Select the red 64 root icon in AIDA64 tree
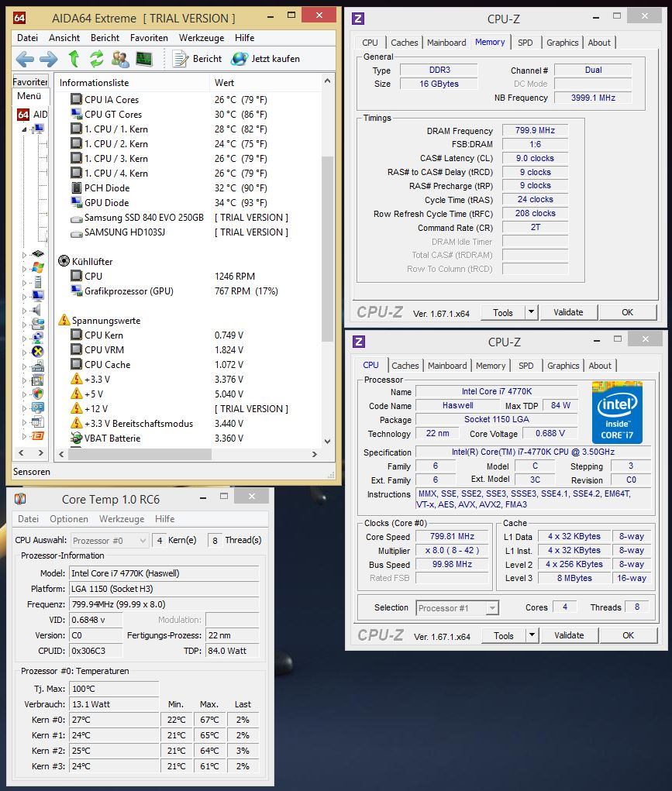Viewport: 672px width, 791px height. click(23, 115)
